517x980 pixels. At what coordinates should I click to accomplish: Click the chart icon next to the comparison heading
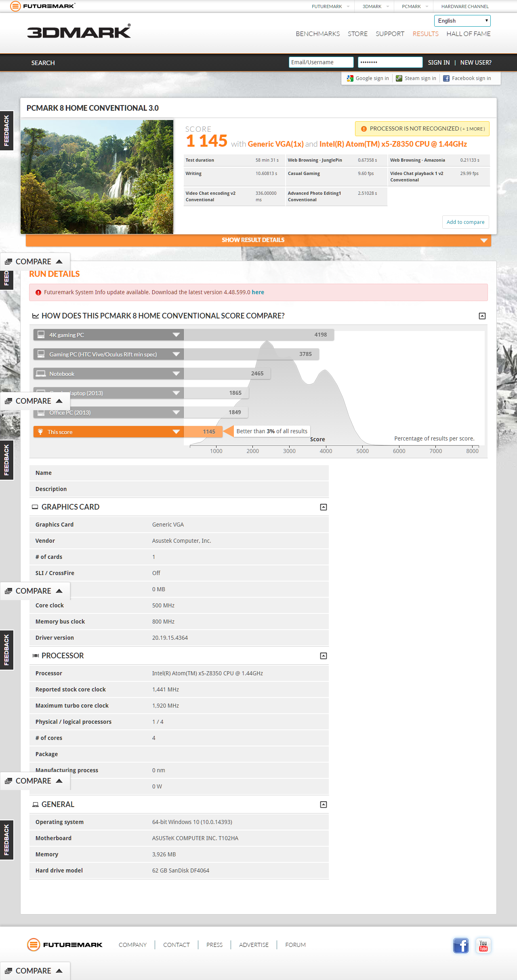(36, 316)
